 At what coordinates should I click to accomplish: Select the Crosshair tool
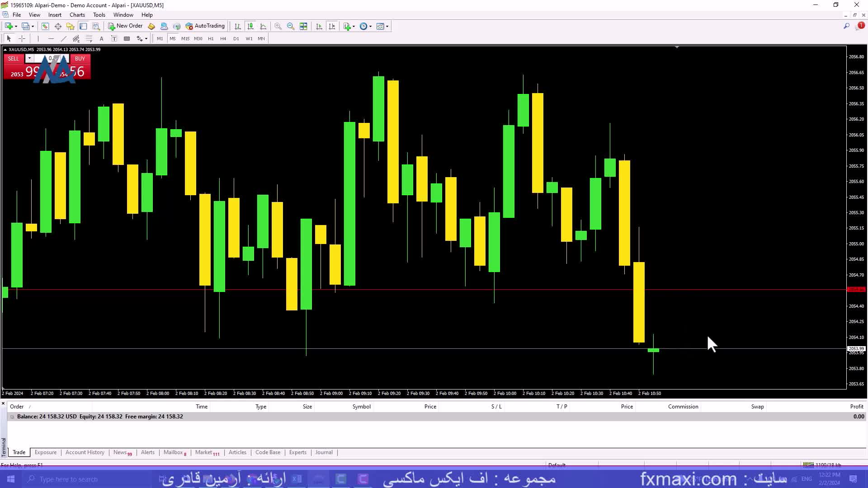[22, 38]
